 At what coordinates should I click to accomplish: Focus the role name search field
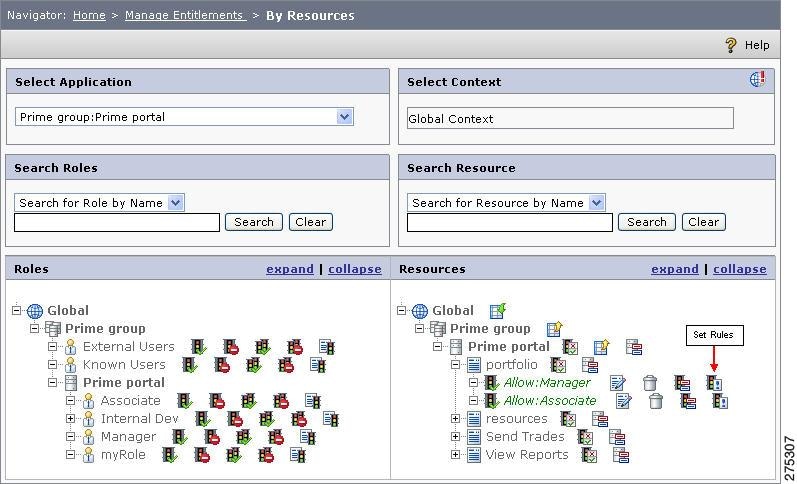tap(117, 223)
